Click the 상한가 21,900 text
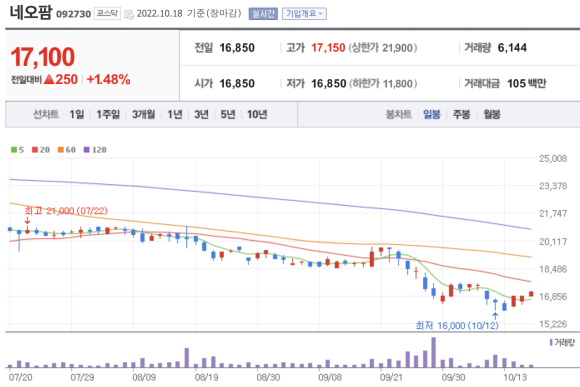This screenshot has width=580, height=387. [382, 48]
